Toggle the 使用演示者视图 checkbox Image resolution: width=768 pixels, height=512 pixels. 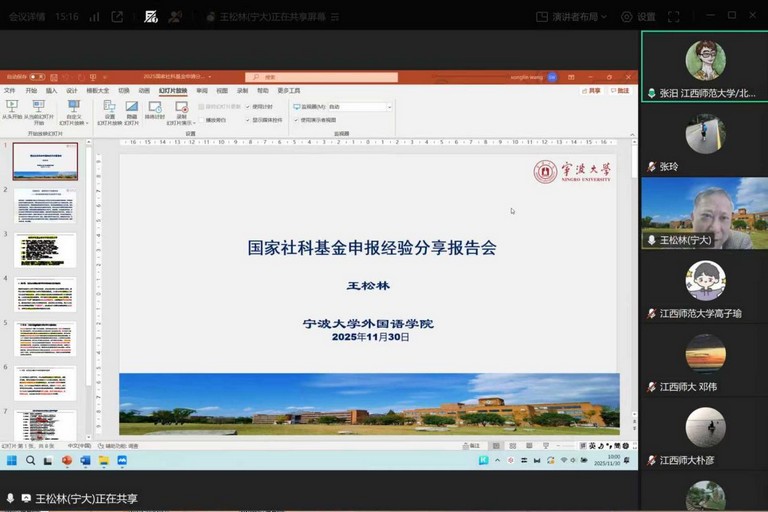[296, 119]
